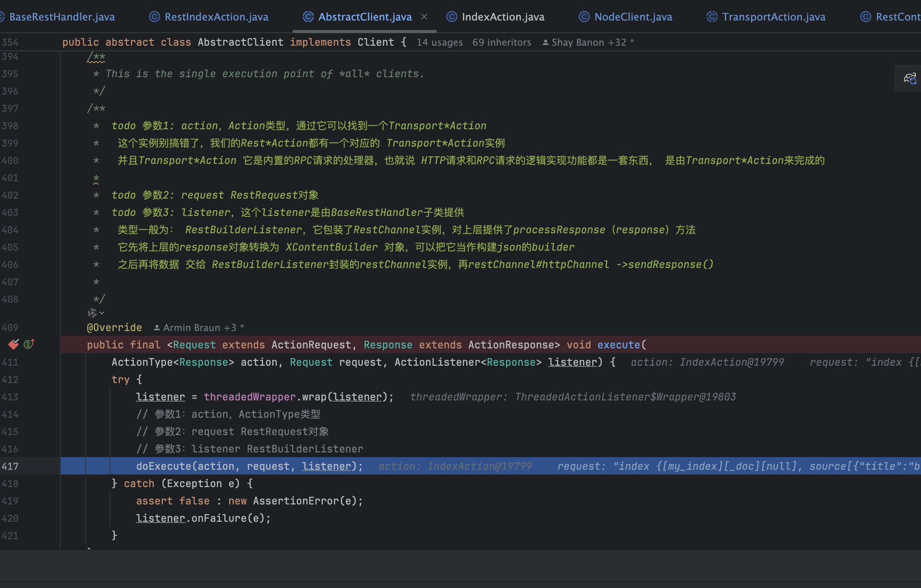
Task: Click line number 413 in the gutter
Action: click(x=10, y=397)
